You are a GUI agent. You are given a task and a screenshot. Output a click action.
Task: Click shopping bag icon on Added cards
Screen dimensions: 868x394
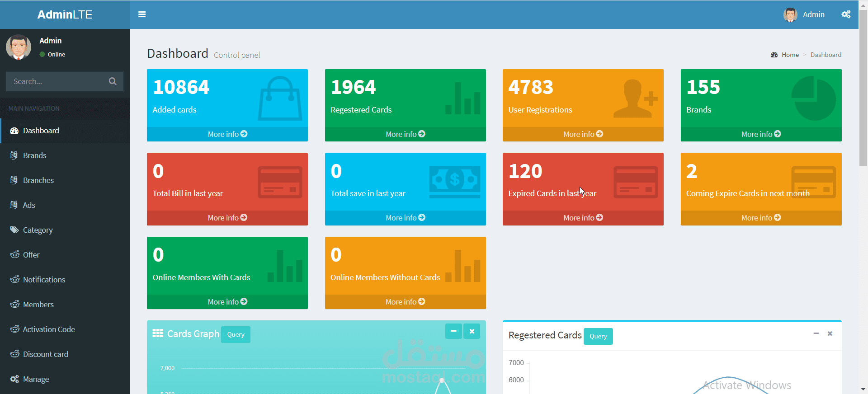point(280,98)
